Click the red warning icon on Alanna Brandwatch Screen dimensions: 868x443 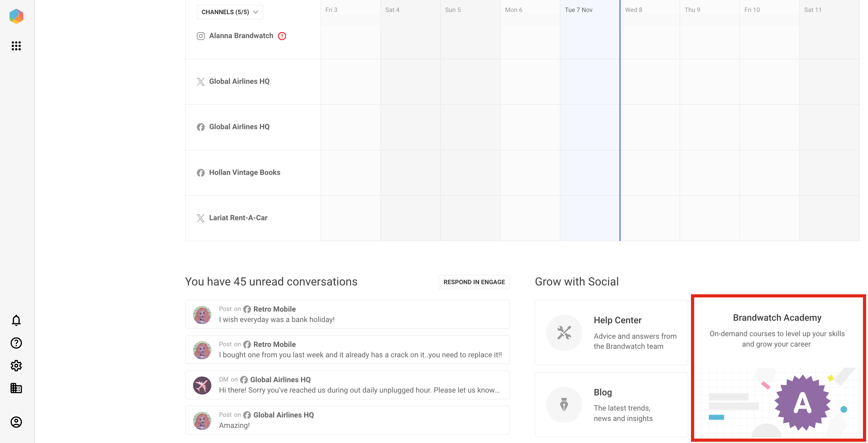282,36
